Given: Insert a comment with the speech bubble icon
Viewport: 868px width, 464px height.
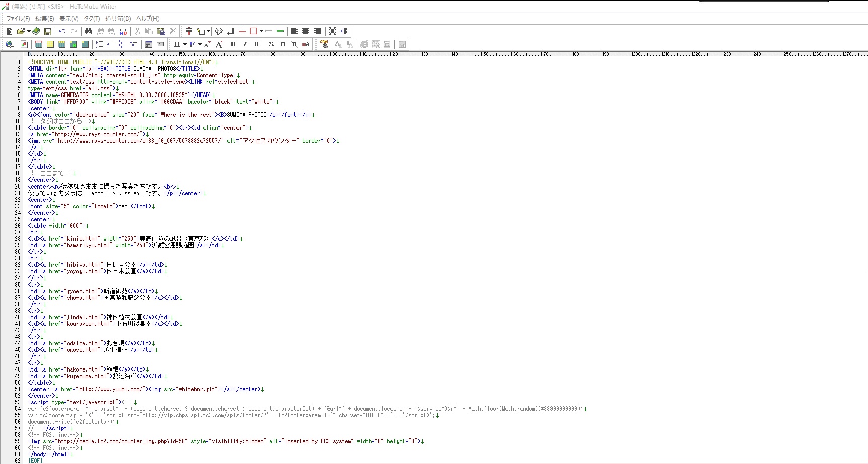Looking at the screenshot, I should pyautogui.click(x=219, y=31).
